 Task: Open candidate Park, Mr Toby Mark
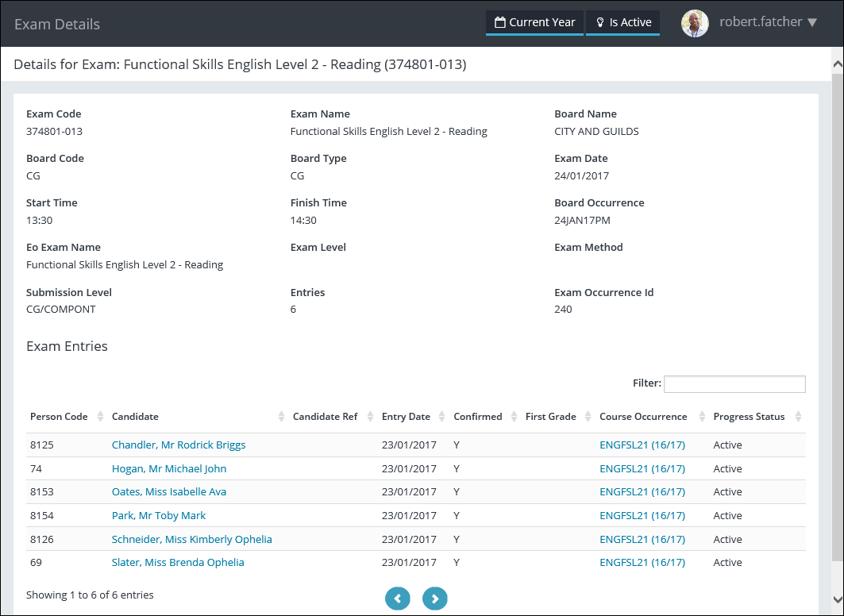pyautogui.click(x=159, y=516)
